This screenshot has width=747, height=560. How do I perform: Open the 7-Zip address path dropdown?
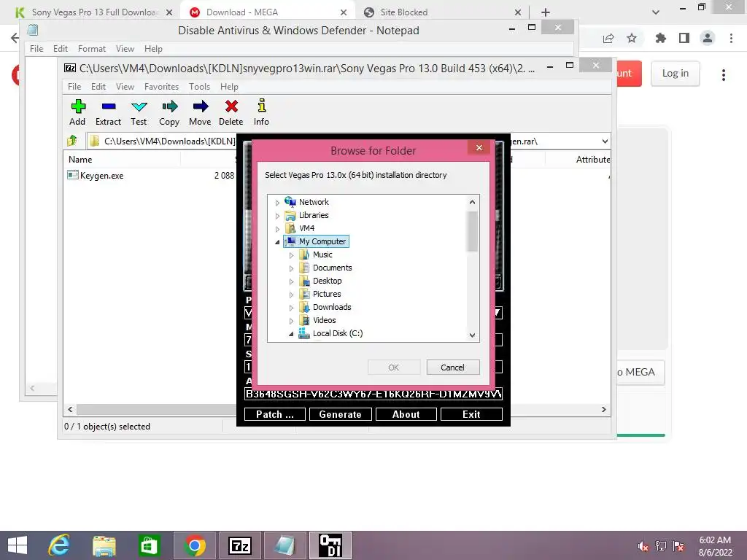pyautogui.click(x=605, y=141)
